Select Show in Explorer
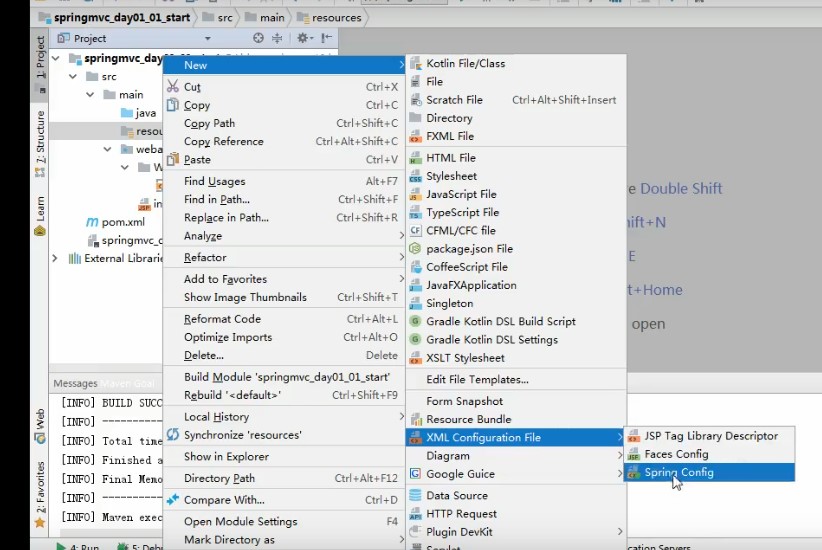The height and width of the screenshot is (550, 822). pyautogui.click(x=284, y=457)
